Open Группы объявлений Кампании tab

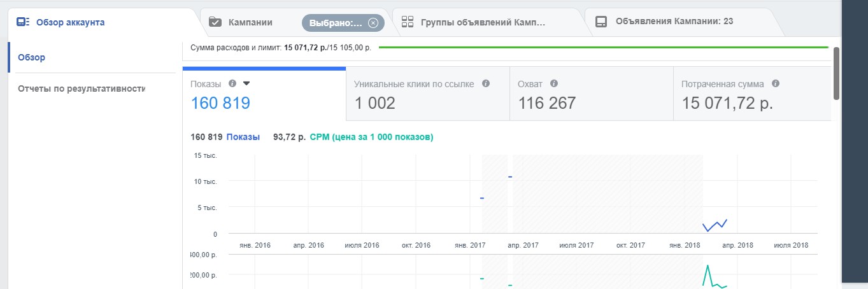point(483,22)
